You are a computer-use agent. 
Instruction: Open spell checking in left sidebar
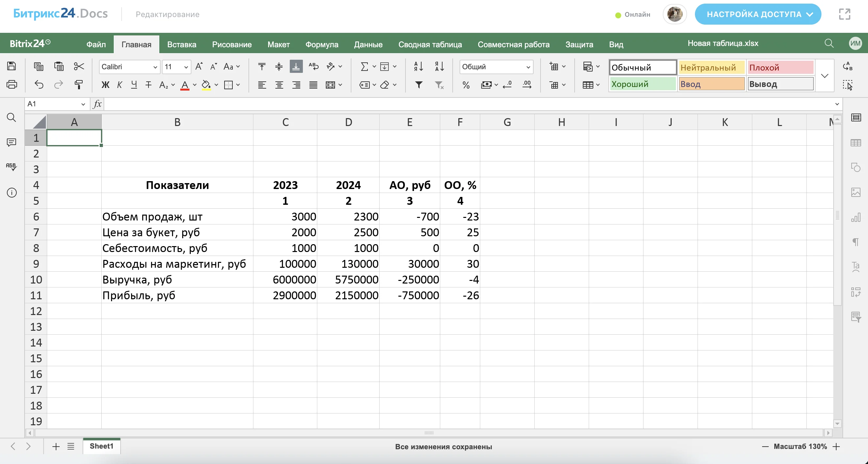click(11, 167)
